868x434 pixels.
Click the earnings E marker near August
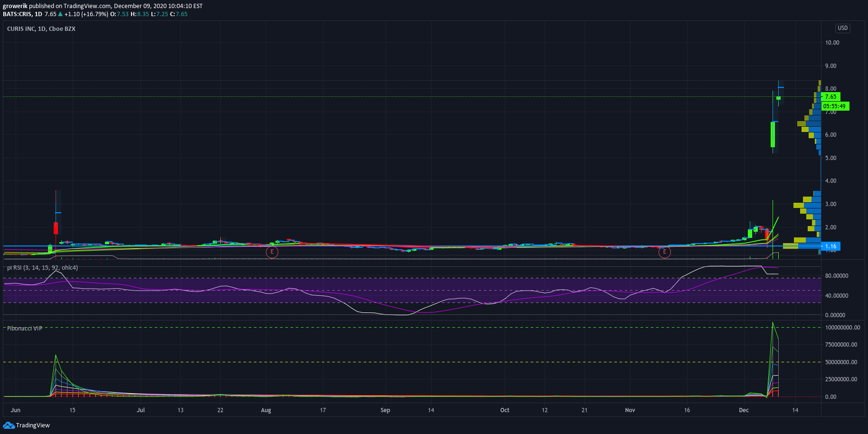272,252
